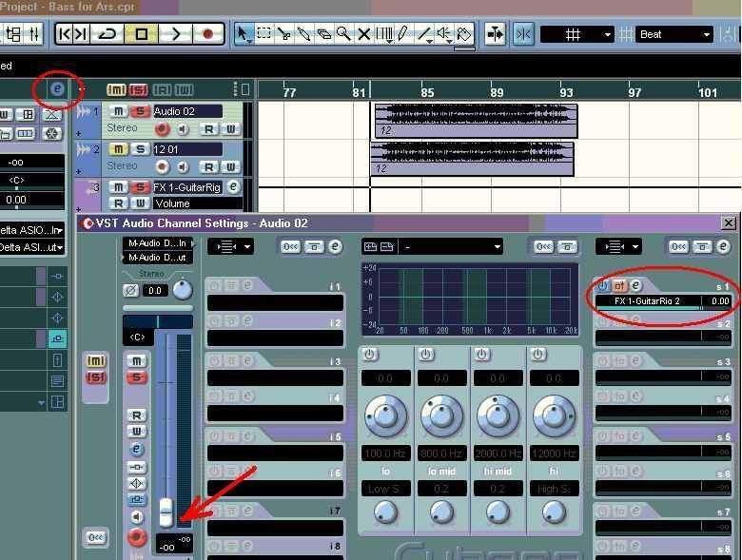
Task: Open the Volume automation parameter field
Action: [x=197, y=203]
